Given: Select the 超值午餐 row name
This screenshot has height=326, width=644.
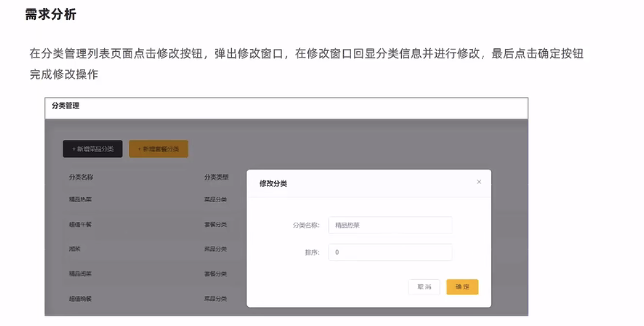Looking at the screenshot, I should (80, 225).
